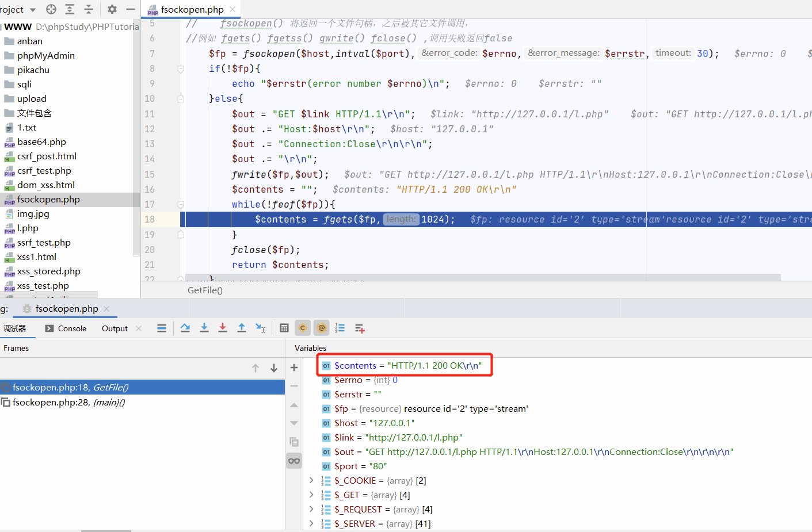Close the fsockopen.php debug session tab
Viewport: 812px width, 532px height.
106,309
